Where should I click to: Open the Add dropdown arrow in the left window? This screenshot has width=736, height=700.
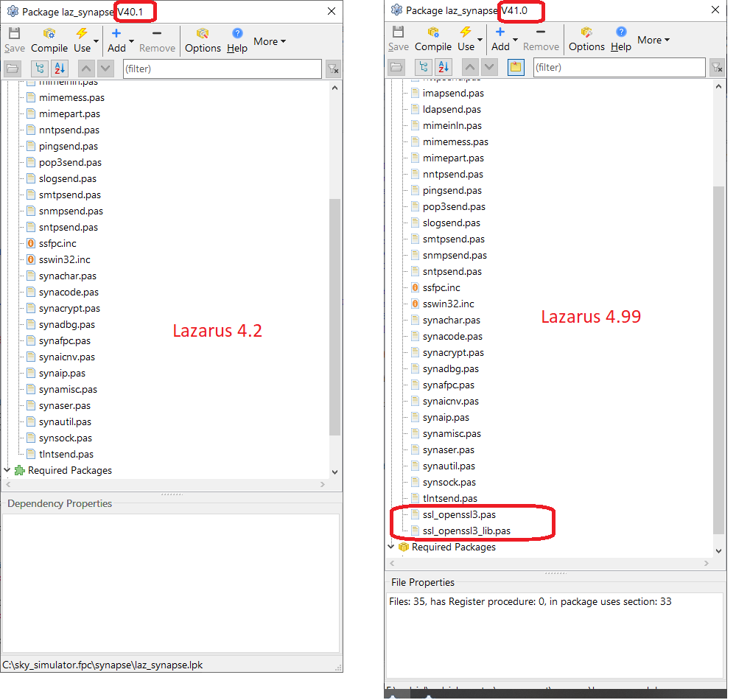pos(132,41)
